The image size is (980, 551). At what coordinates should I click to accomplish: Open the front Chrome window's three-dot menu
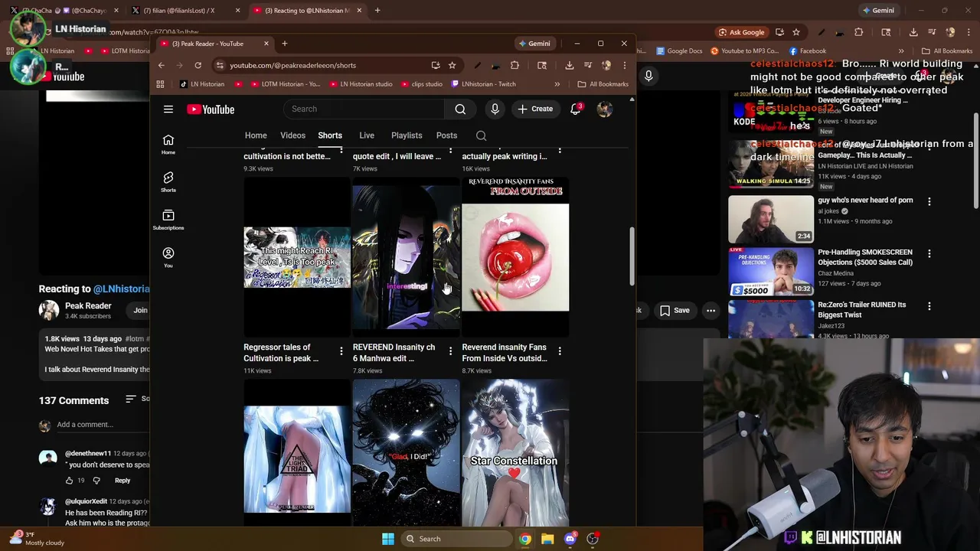[624, 65]
